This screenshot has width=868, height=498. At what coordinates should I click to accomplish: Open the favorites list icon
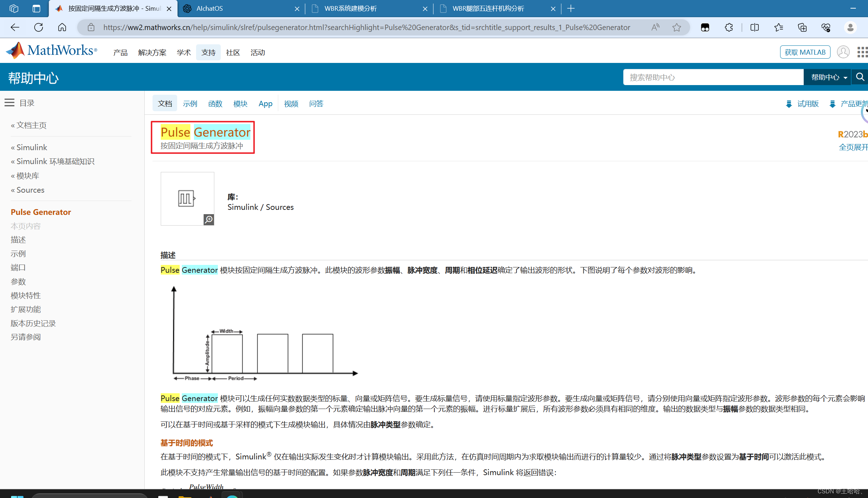(778, 28)
